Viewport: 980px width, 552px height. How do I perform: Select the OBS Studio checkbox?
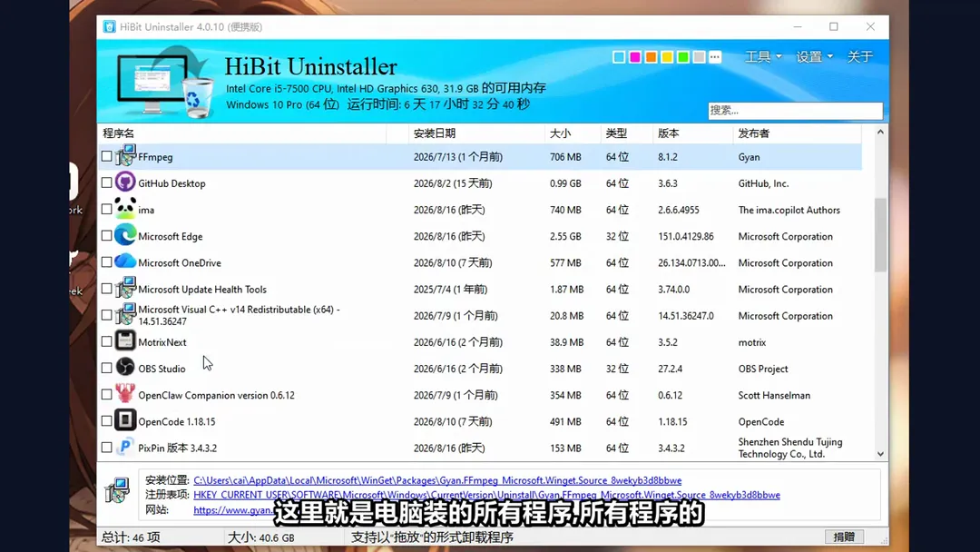point(106,369)
